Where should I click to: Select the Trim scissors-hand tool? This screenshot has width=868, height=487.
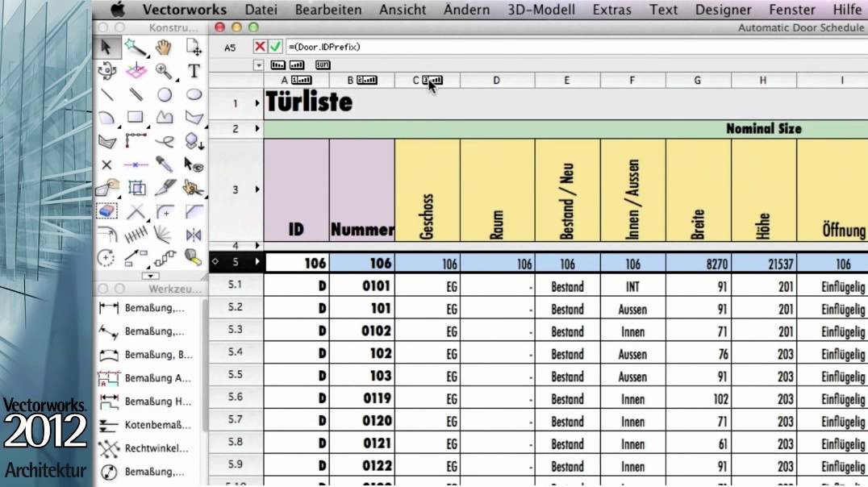[193, 188]
